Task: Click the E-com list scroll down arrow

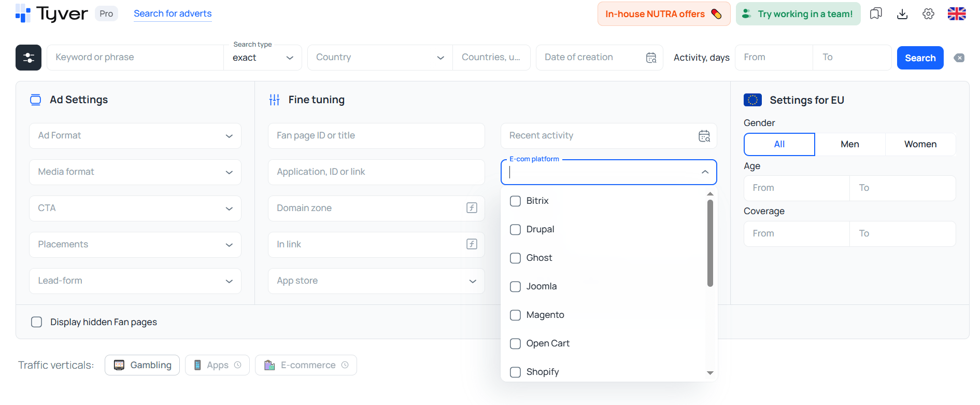Action: point(710,373)
